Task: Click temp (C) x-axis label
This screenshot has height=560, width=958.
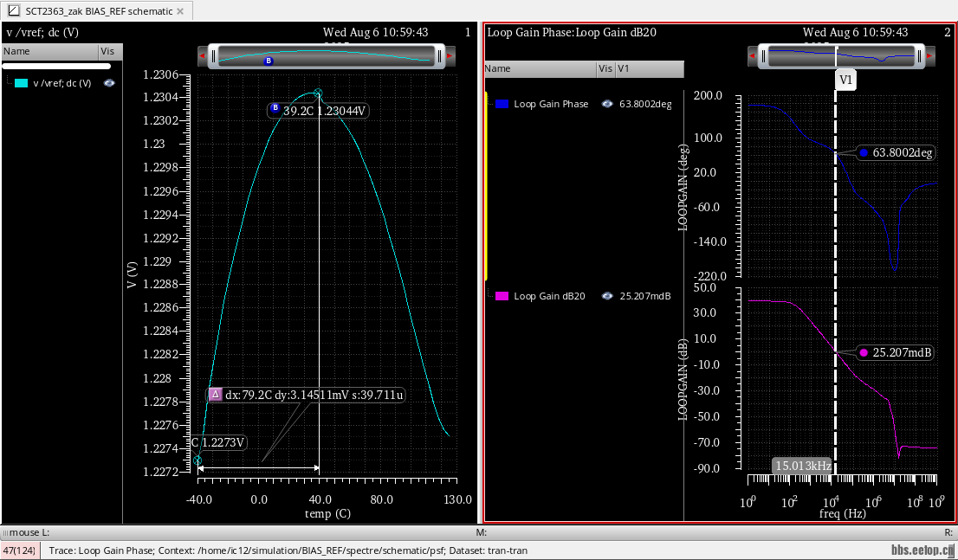Action: coord(327,513)
